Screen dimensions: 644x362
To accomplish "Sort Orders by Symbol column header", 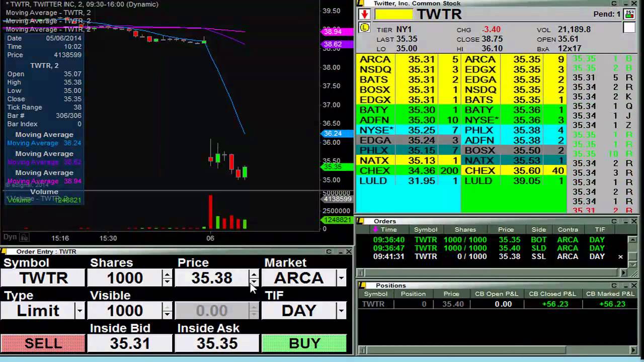I will coord(426,230).
